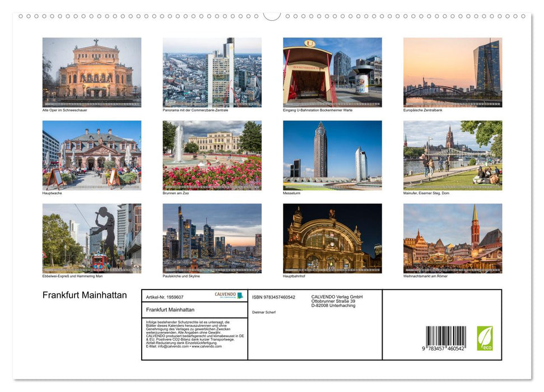Click the CALVENDO publisher logo
The height and width of the screenshot is (392, 544).
click(x=226, y=295)
